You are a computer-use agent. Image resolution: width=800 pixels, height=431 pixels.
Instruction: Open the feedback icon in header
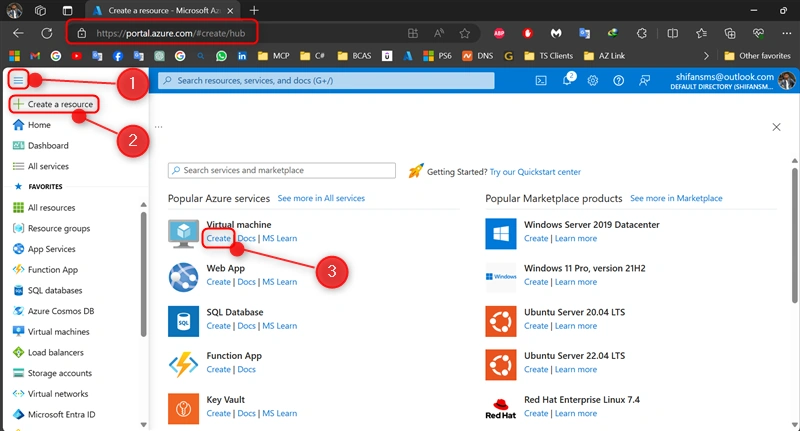pyautogui.click(x=644, y=81)
